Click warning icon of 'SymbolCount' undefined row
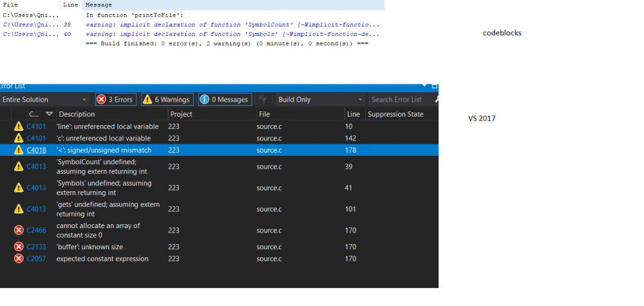This screenshot has height=306, width=644. click(19, 166)
